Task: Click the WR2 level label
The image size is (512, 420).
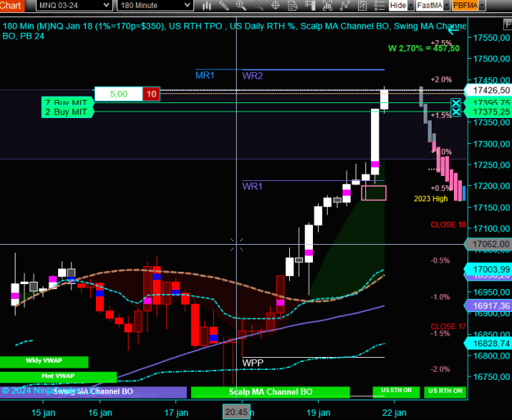Action: (252, 76)
